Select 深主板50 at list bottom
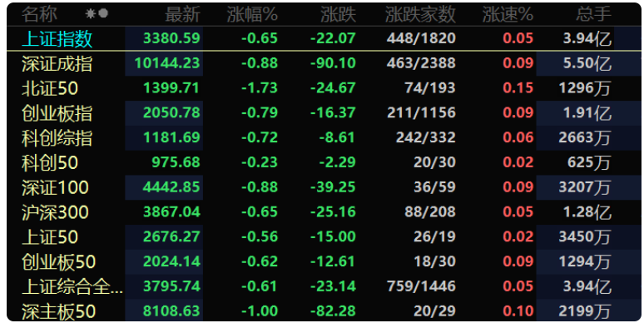The height and width of the screenshot is (328, 644). 324,311
